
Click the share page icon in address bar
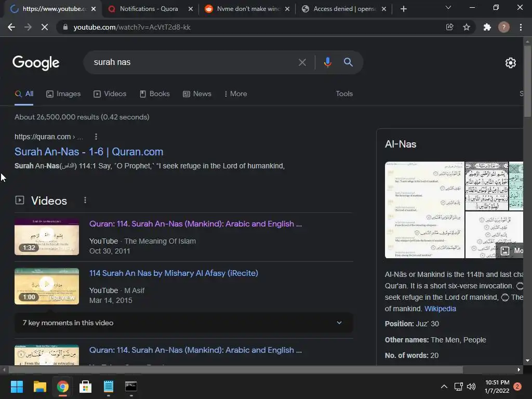449,27
